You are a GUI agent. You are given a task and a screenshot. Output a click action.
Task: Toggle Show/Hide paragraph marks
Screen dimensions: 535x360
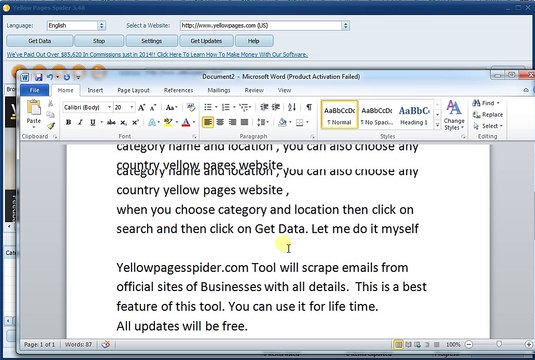309,107
